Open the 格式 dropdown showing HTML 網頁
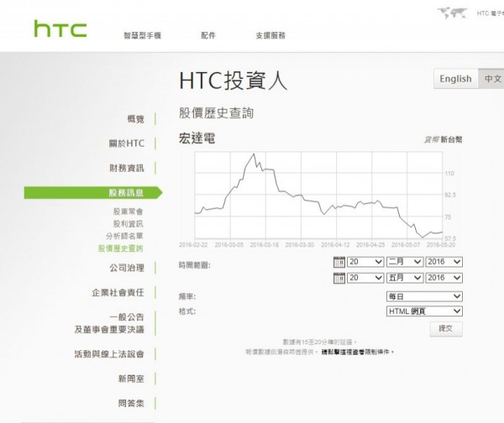This screenshot has height=423, width=504. [424, 311]
